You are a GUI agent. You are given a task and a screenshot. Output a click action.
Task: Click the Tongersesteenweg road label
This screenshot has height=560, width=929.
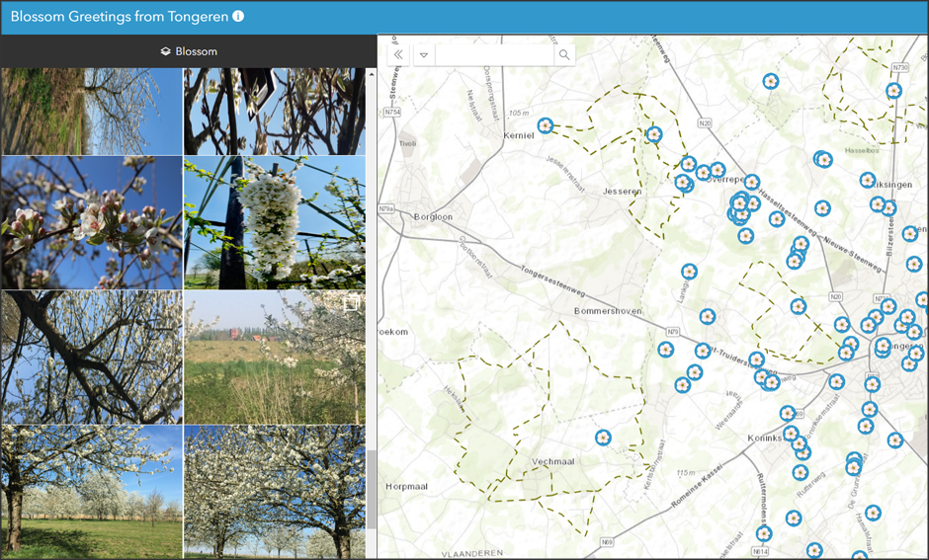pos(552,280)
